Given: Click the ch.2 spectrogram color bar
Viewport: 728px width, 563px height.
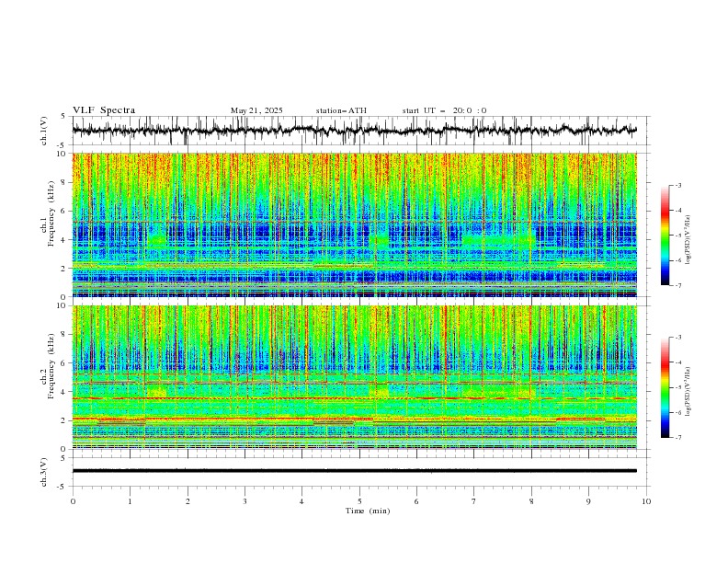Looking at the screenshot, I should (665, 387).
